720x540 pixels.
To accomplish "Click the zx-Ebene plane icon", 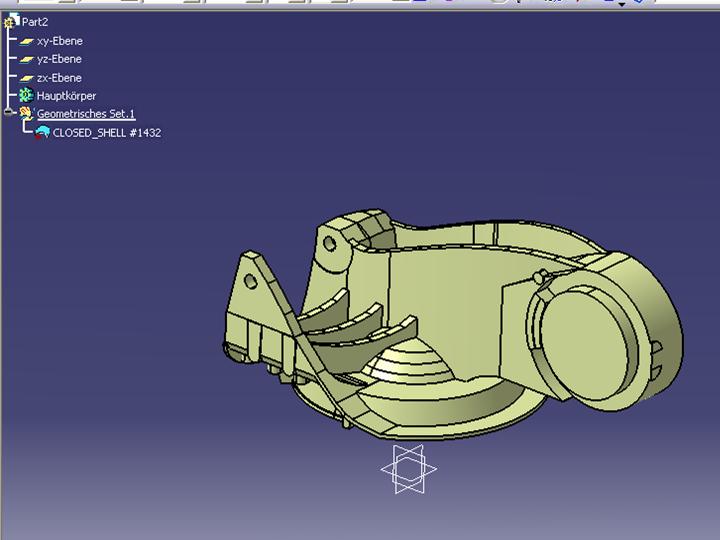I will (x=27, y=78).
